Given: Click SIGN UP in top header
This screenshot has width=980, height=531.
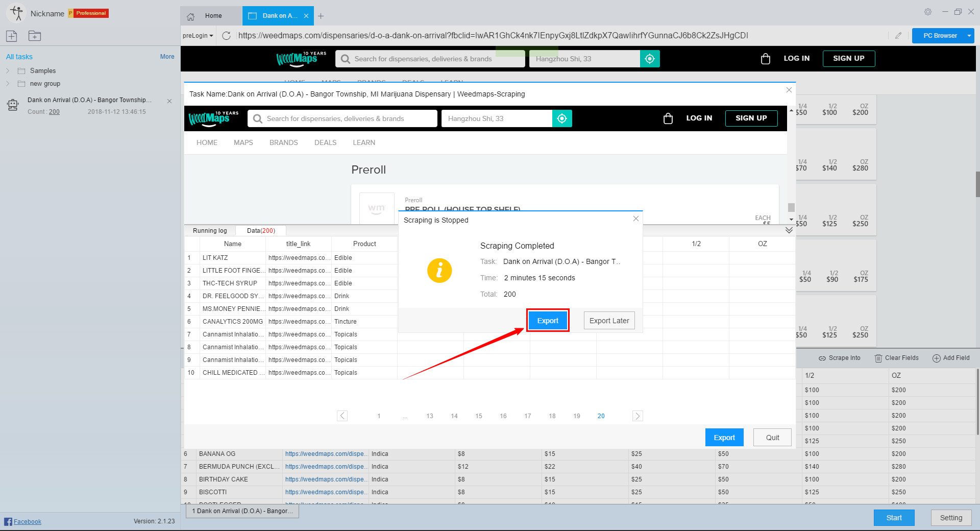Looking at the screenshot, I should (x=849, y=59).
